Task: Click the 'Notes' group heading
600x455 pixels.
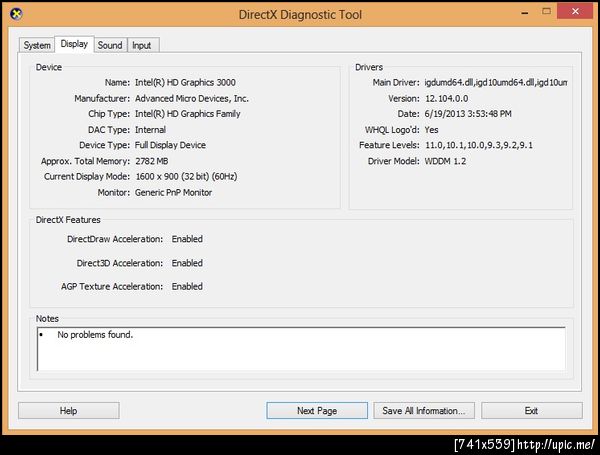Action: (x=47, y=318)
